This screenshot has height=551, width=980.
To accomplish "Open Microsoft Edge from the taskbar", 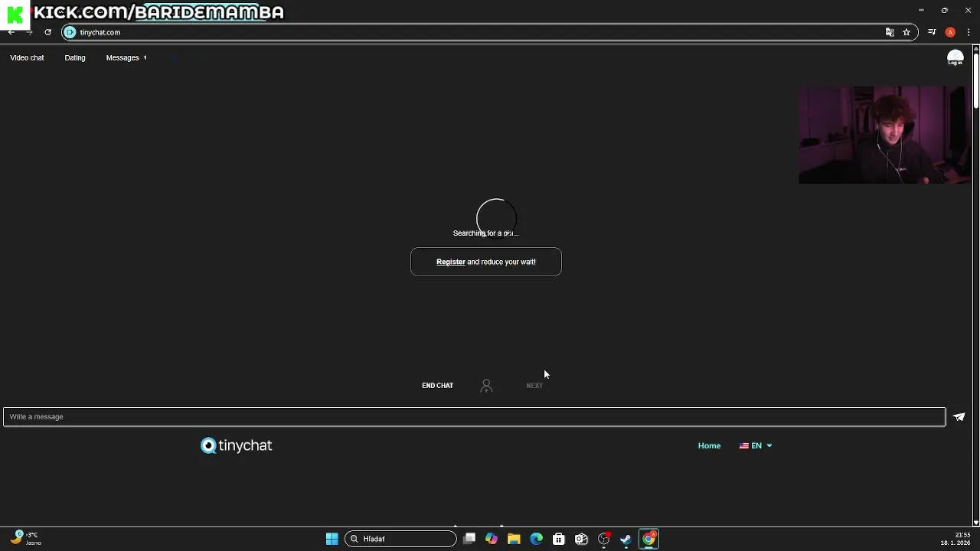I will click(x=536, y=539).
